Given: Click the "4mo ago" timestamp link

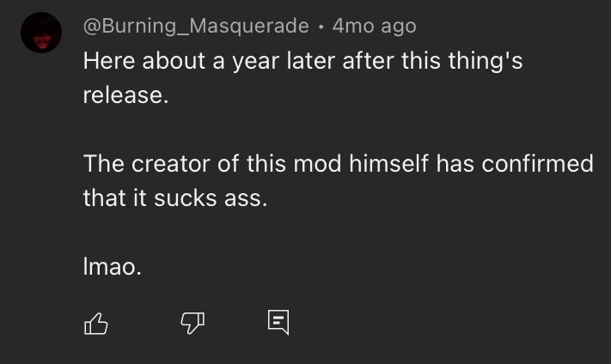Looking at the screenshot, I should click(x=374, y=26).
